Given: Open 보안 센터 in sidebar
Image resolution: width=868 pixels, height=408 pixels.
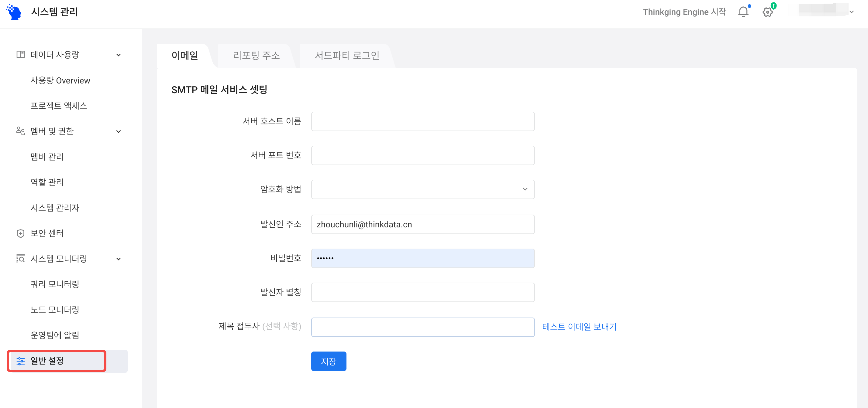Looking at the screenshot, I should pos(47,233).
